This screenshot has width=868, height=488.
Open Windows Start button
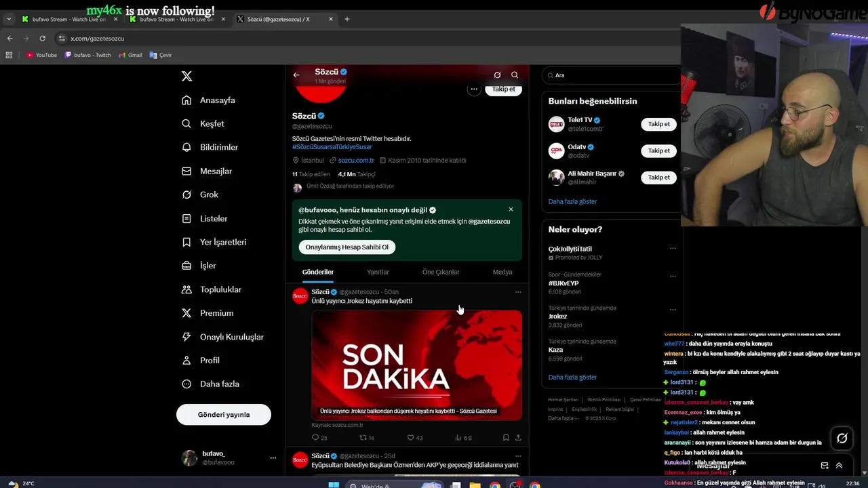pyautogui.click(x=333, y=485)
